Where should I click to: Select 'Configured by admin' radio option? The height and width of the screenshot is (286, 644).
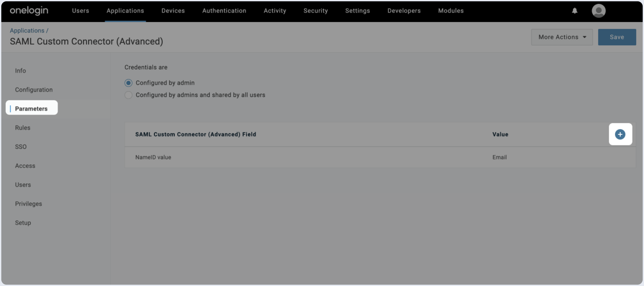pyautogui.click(x=128, y=83)
